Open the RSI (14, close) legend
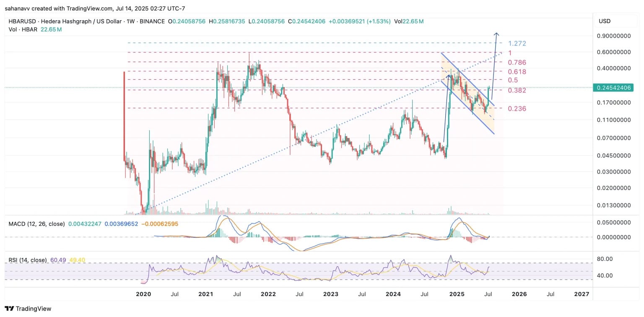Screen dimensions: 644x317 tap(28, 260)
